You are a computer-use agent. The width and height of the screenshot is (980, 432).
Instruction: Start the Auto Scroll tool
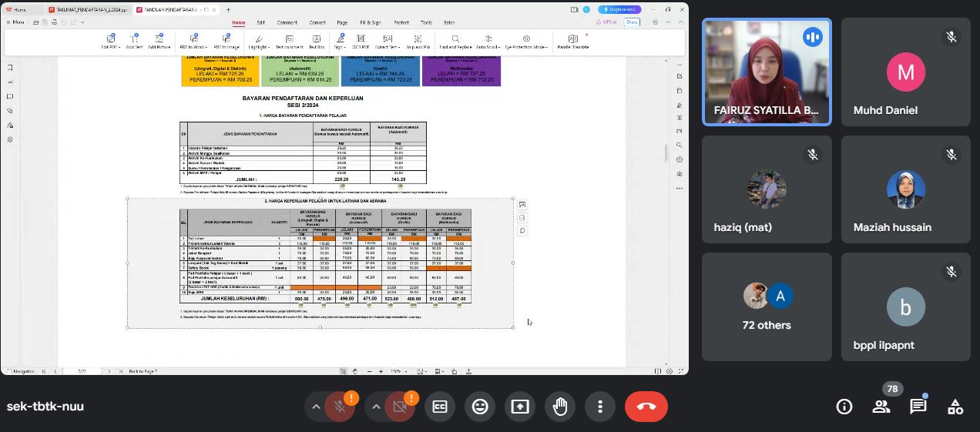[x=488, y=42]
